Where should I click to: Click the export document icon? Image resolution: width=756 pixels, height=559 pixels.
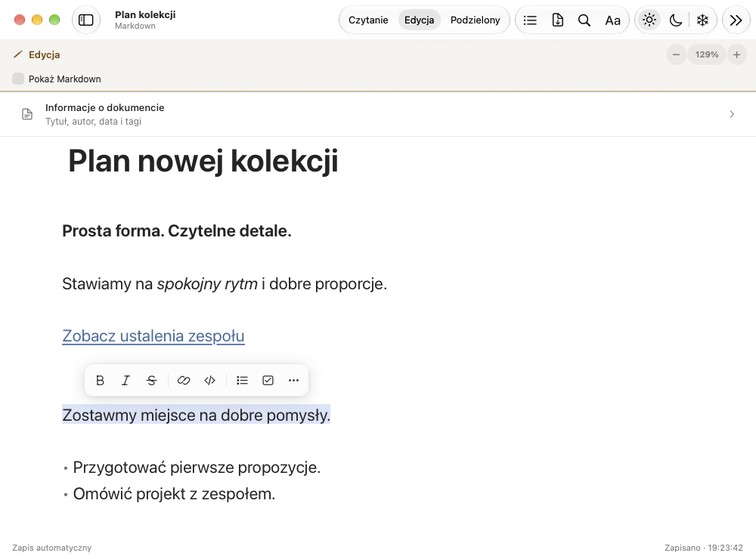[557, 20]
